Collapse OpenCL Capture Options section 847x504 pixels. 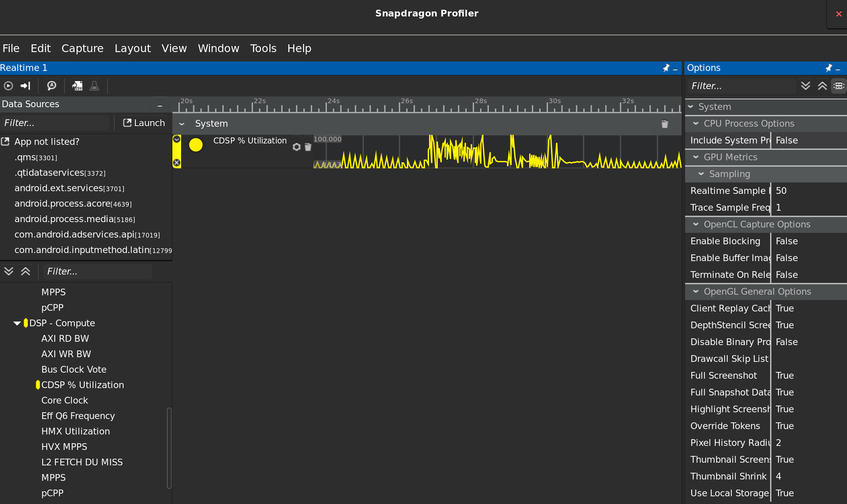[696, 224]
